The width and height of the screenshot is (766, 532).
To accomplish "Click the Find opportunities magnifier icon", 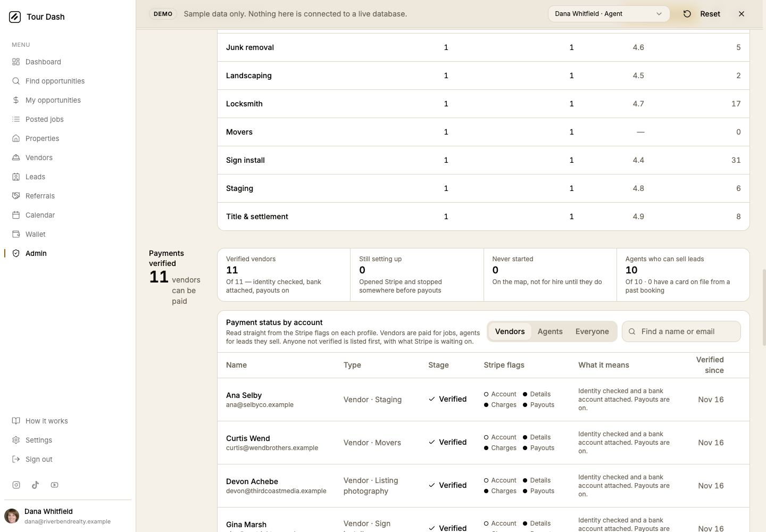I will (16, 81).
